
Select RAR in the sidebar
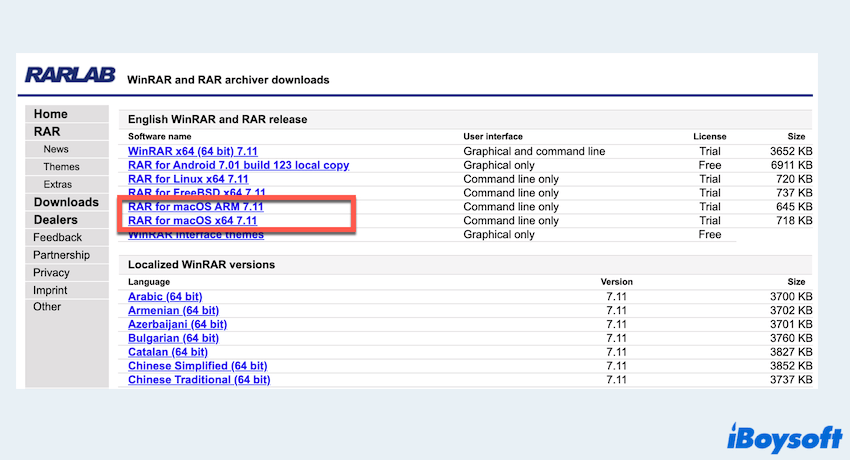click(47, 131)
